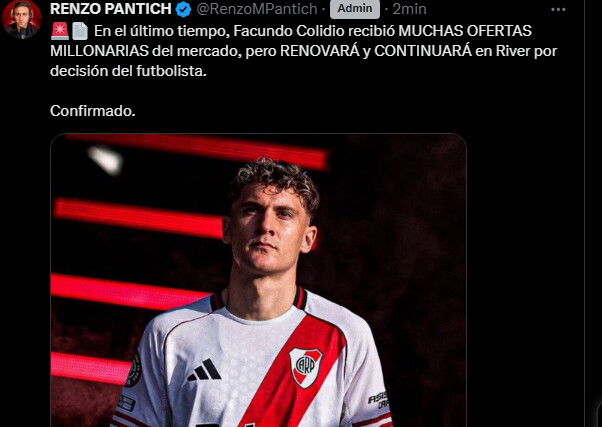Click MUCHAS OFERTAS text in tweet
Screen dimensions: 602x427
point(465,31)
